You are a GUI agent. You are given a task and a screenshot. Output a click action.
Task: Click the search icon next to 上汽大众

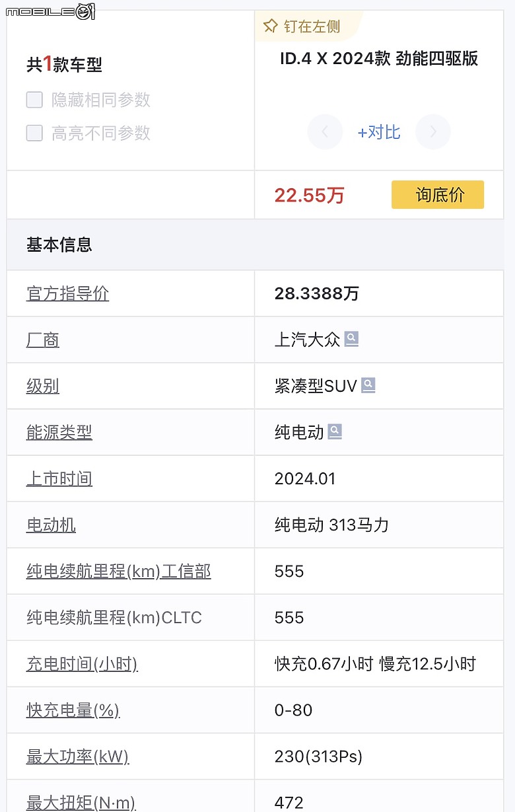coord(351,339)
